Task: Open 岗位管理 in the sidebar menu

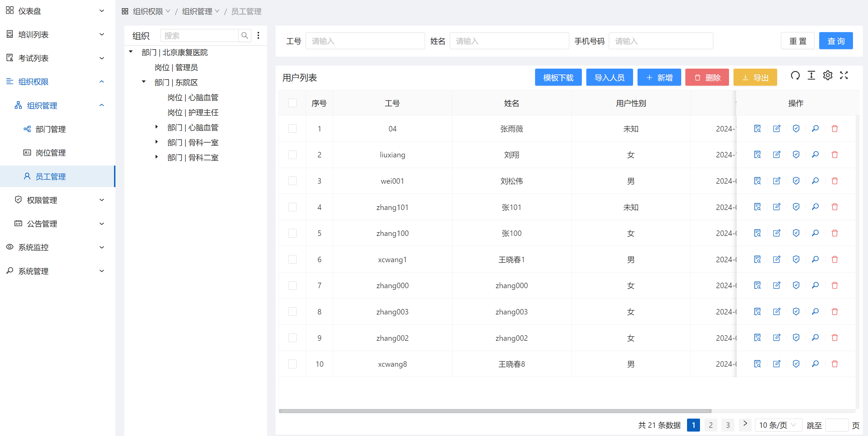Action: [51, 153]
